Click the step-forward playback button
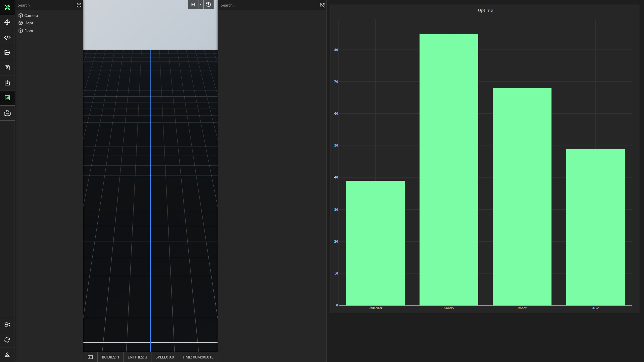Viewport: 644px width, 362px height. [193, 5]
